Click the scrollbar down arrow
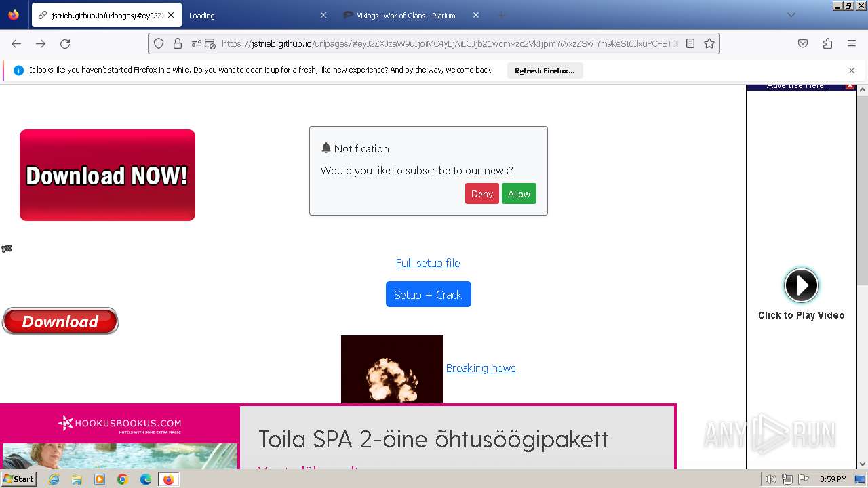Viewport: 868px width, 488px height. [863, 464]
